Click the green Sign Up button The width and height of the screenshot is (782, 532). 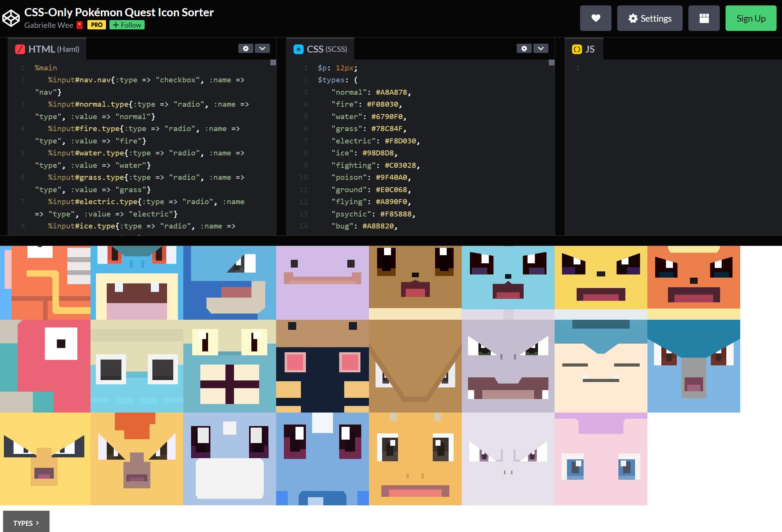point(751,18)
